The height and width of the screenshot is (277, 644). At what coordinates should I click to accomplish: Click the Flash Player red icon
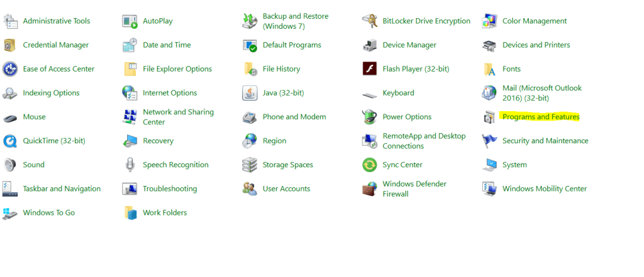click(370, 69)
